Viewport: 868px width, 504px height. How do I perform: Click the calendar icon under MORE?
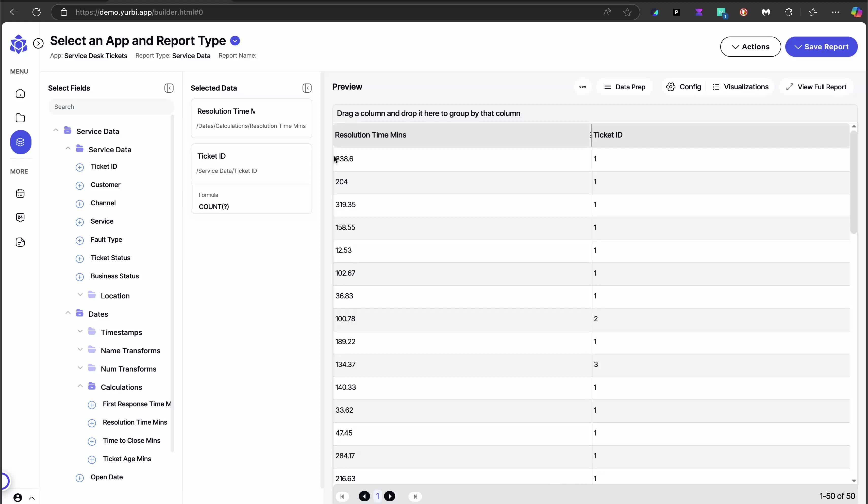[20, 194]
